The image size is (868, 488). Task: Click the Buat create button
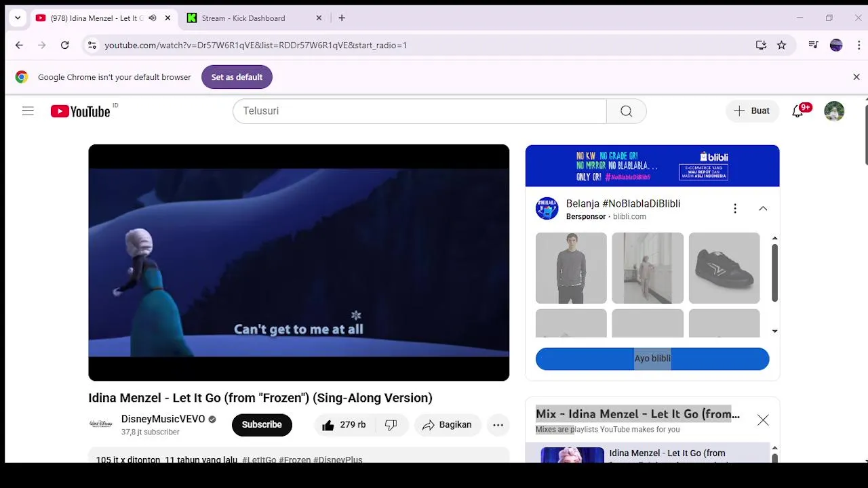click(x=751, y=111)
